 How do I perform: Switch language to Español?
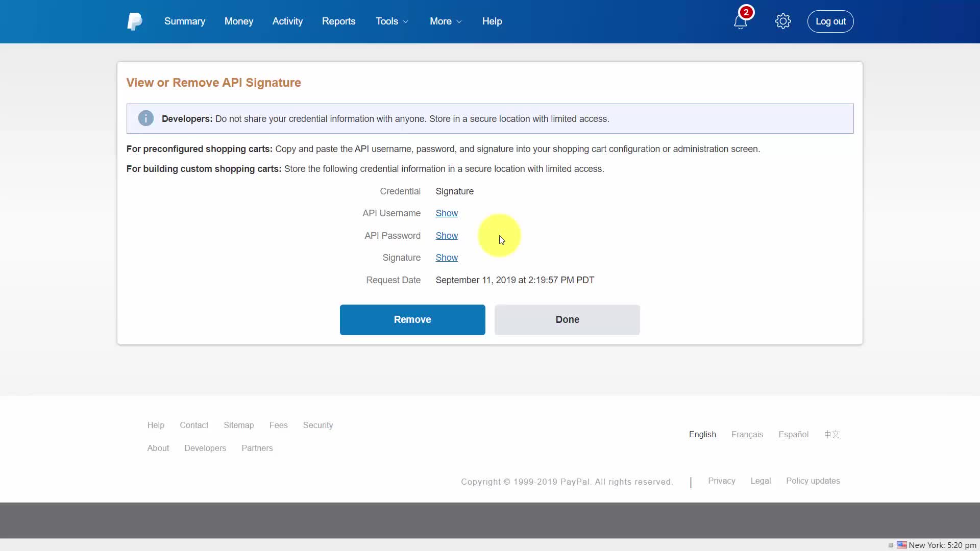click(x=793, y=435)
